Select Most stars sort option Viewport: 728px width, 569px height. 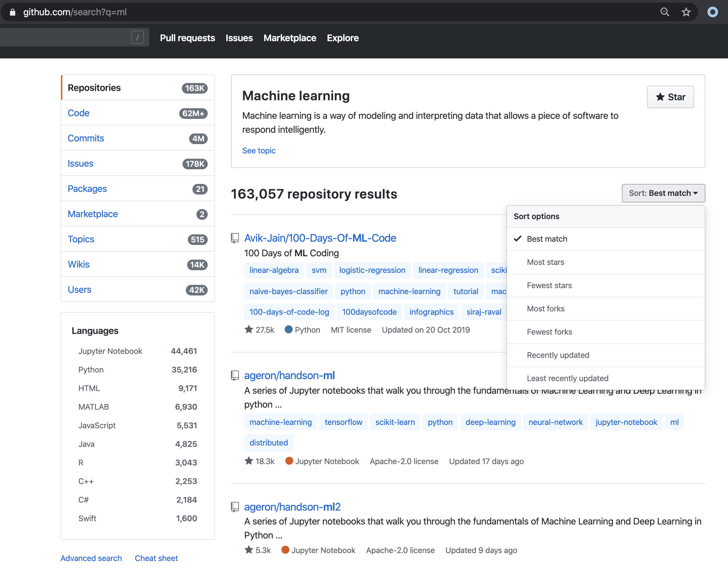pyautogui.click(x=545, y=262)
